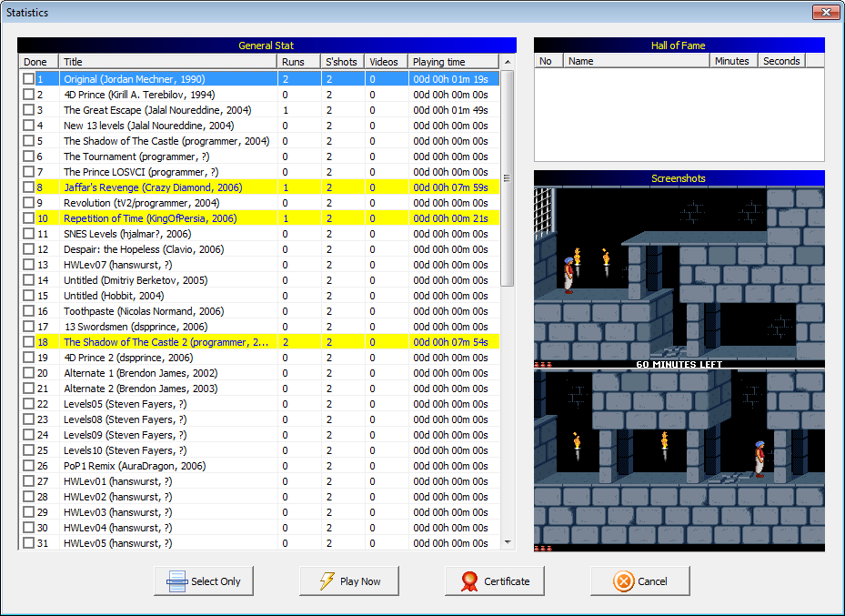Screen dimensions: 845x616
Task: Toggle Done checkbox for Toothpaste row
Action: [29, 311]
